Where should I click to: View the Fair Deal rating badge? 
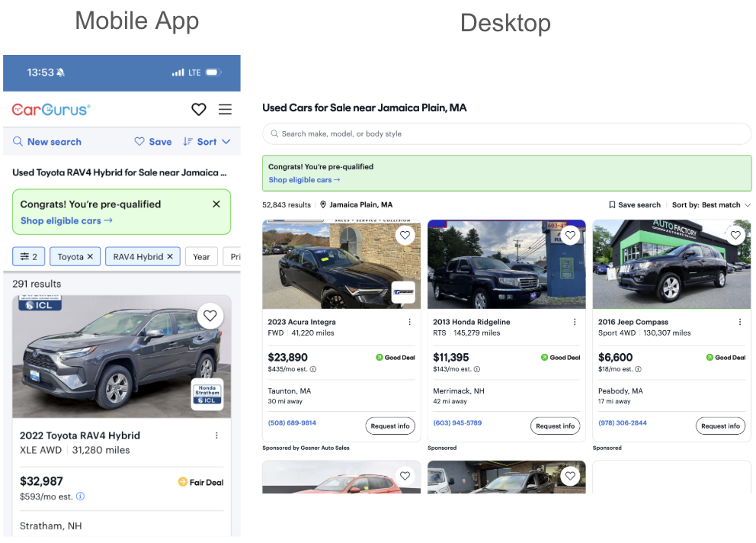200,482
